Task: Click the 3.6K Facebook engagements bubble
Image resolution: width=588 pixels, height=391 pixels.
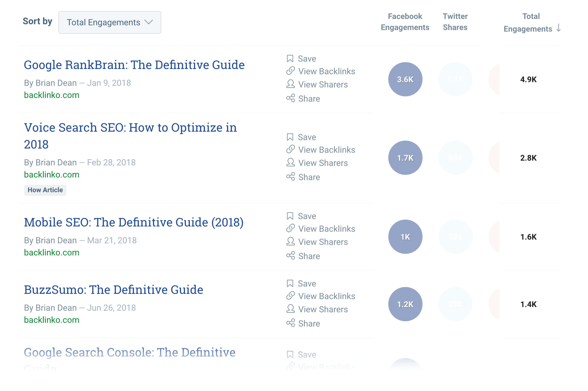Action: click(405, 79)
